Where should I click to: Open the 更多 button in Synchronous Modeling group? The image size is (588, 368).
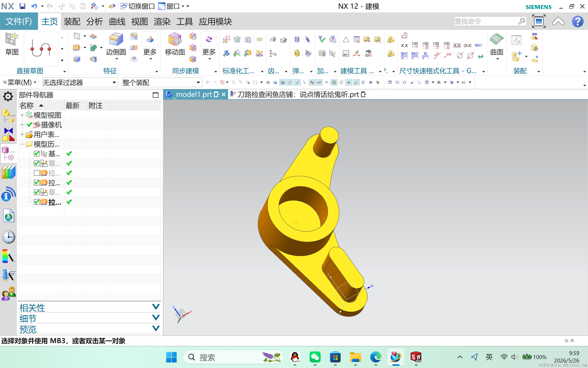coord(209,46)
